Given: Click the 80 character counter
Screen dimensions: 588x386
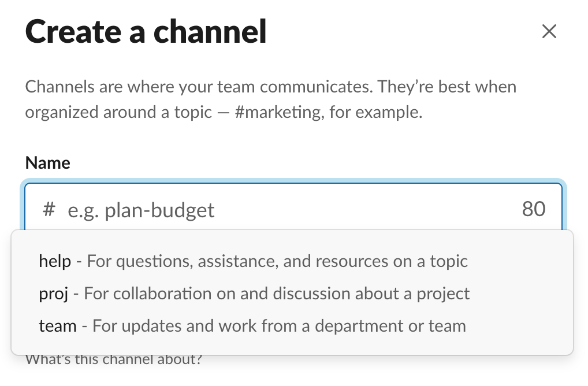Looking at the screenshot, I should pyautogui.click(x=534, y=210).
